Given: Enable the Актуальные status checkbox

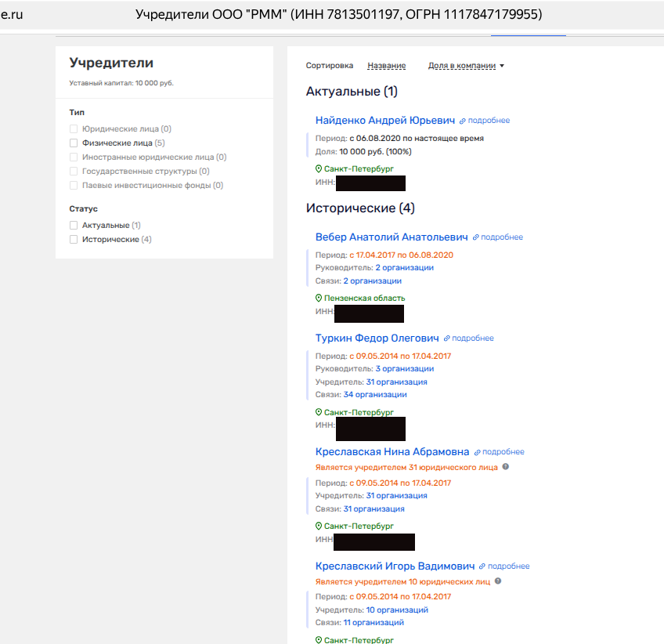Looking at the screenshot, I should coord(74,226).
